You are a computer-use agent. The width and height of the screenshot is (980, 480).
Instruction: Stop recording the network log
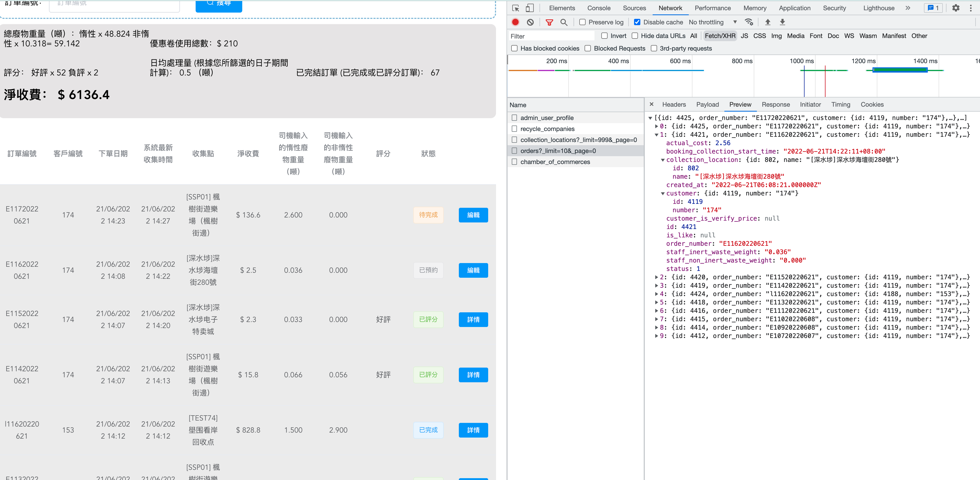(x=515, y=22)
